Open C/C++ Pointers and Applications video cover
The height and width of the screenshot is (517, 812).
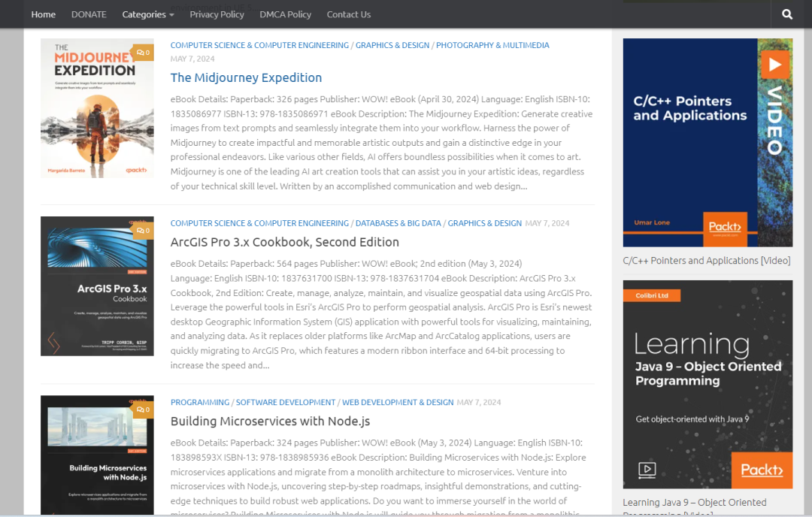(708, 142)
